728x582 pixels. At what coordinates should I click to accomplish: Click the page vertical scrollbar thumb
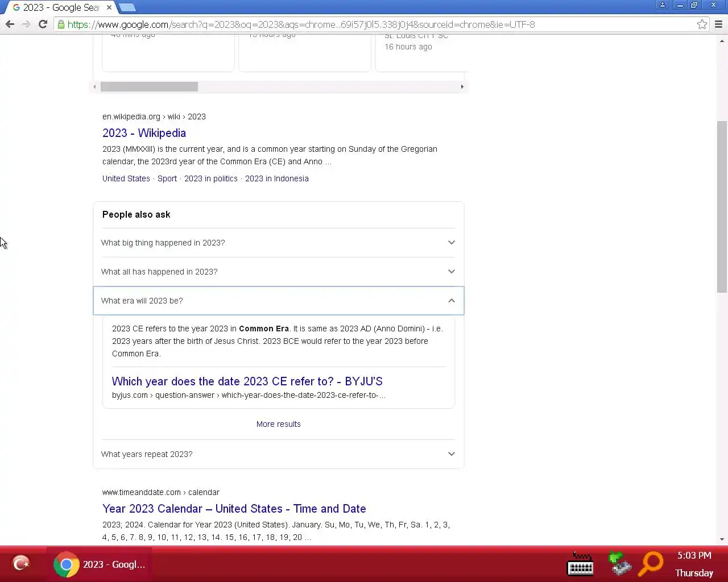click(722, 206)
